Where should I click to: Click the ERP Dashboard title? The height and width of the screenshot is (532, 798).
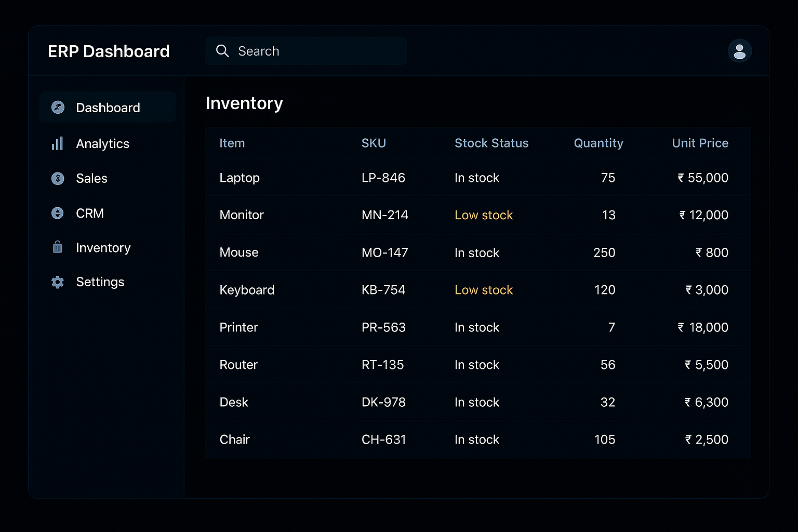(109, 51)
